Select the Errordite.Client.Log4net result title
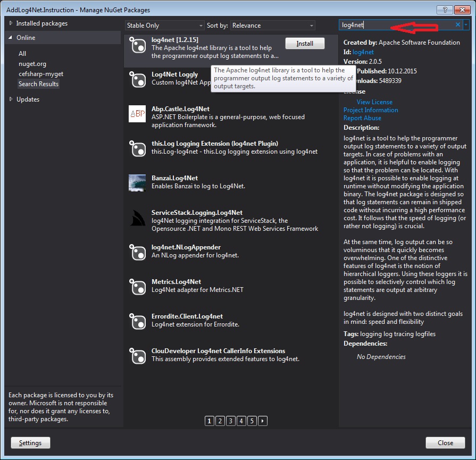The height and width of the screenshot is (460, 476). click(187, 316)
